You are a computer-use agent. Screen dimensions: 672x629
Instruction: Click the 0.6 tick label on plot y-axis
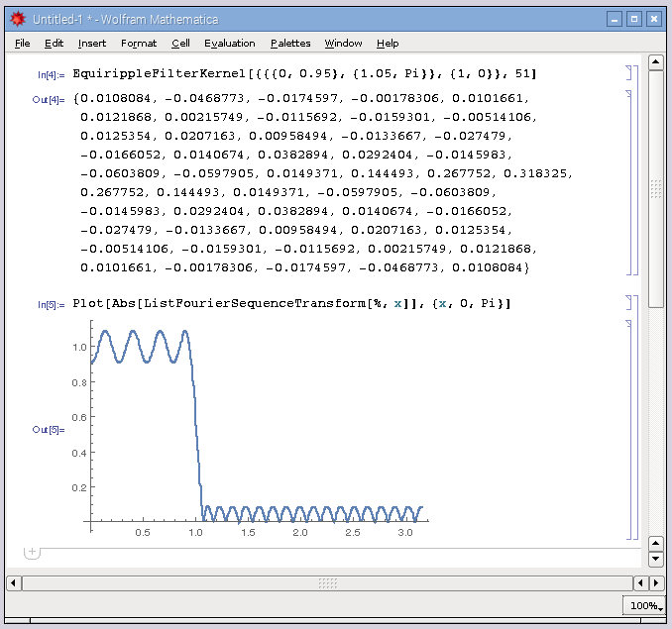[79, 417]
